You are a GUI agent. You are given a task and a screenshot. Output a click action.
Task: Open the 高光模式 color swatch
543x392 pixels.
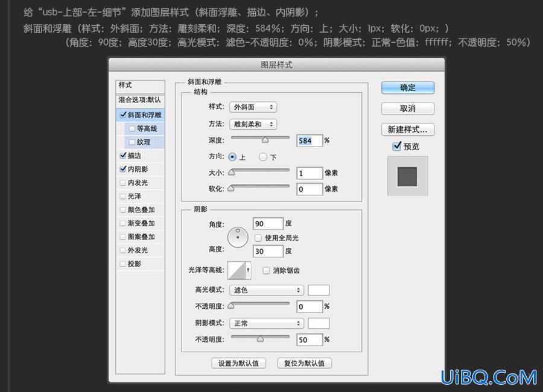(319, 290)
